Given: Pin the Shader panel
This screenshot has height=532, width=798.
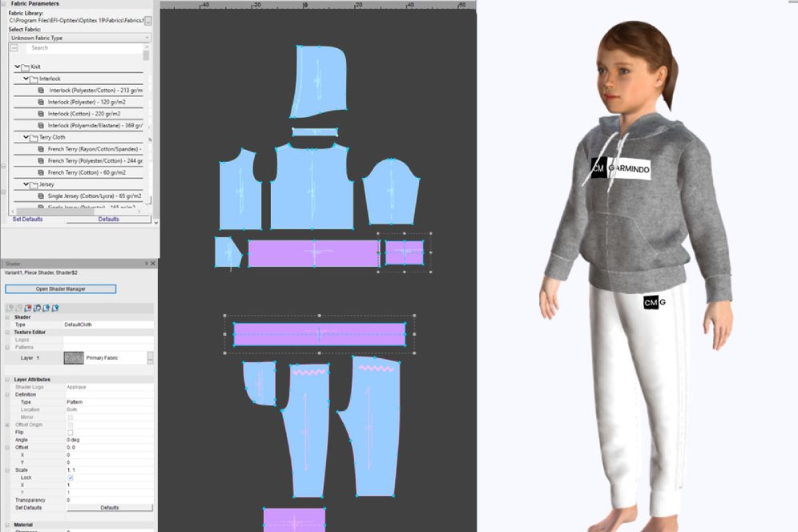Looking at the screenshot, I should pyautogui.click(x=144, y=263).
